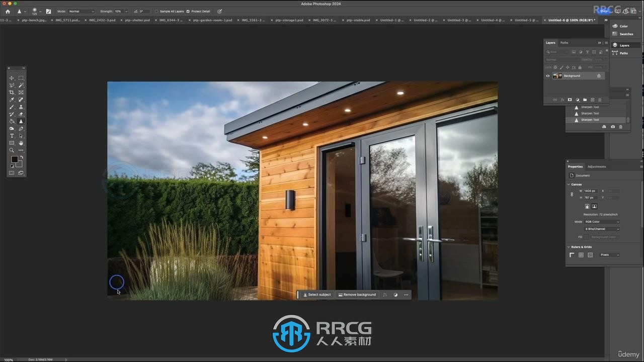The height and width of the screenshot is (362, 644).
Task: Select the Zoom tool
Action: [x=12, y=150]
